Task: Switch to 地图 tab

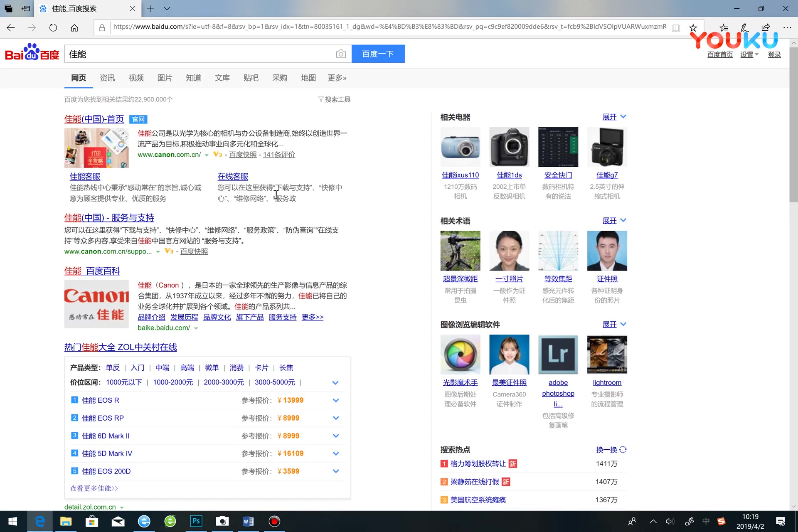Action: tap(308, 78)
